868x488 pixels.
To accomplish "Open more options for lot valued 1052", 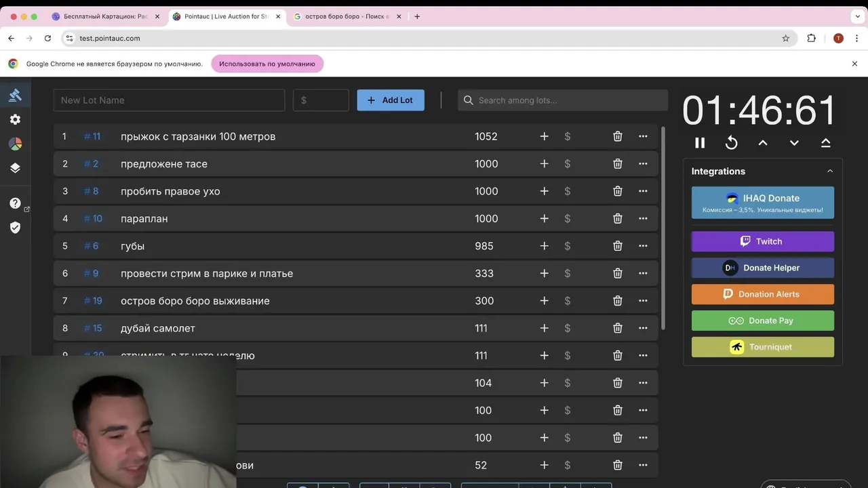I will [x=643, y=136].
